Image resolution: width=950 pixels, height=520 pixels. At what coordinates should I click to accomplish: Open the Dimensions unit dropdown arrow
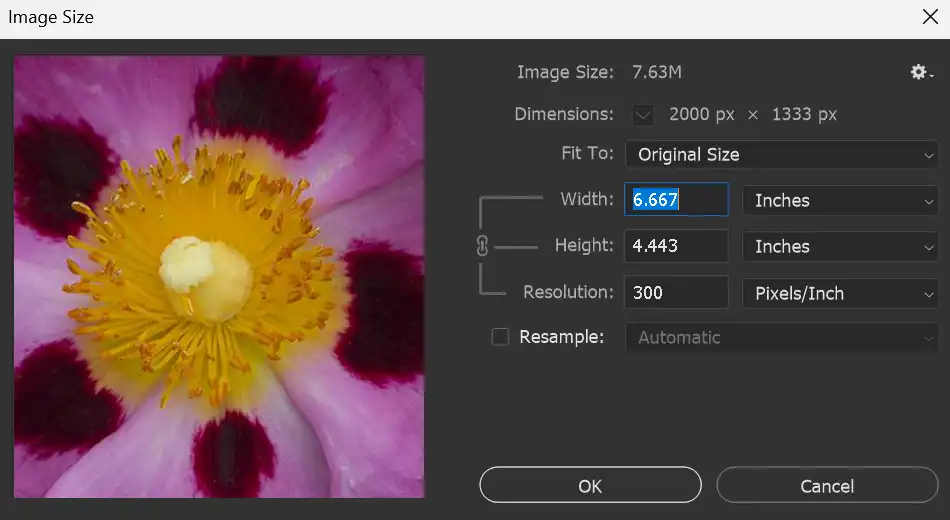click(643, 114)
